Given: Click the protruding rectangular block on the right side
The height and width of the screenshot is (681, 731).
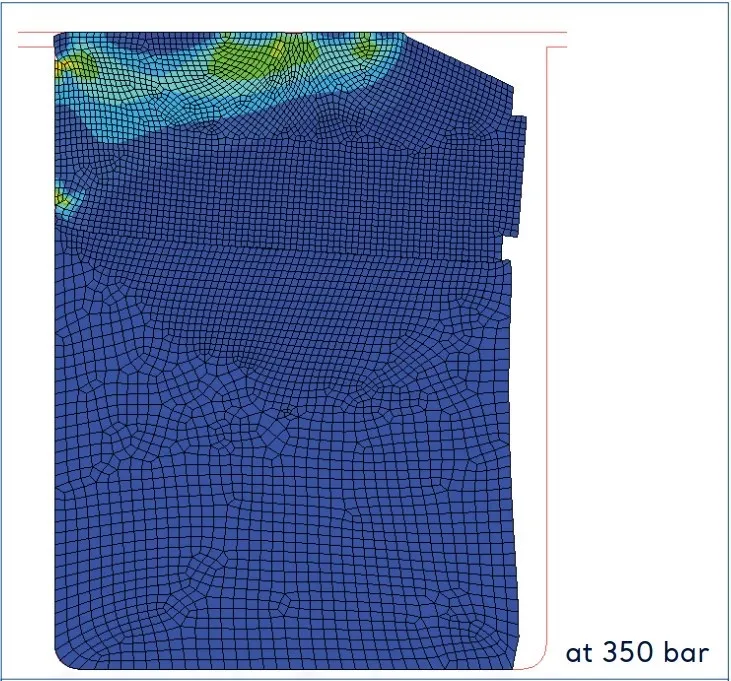Looking at the screenshot, I should pos(518,176).
